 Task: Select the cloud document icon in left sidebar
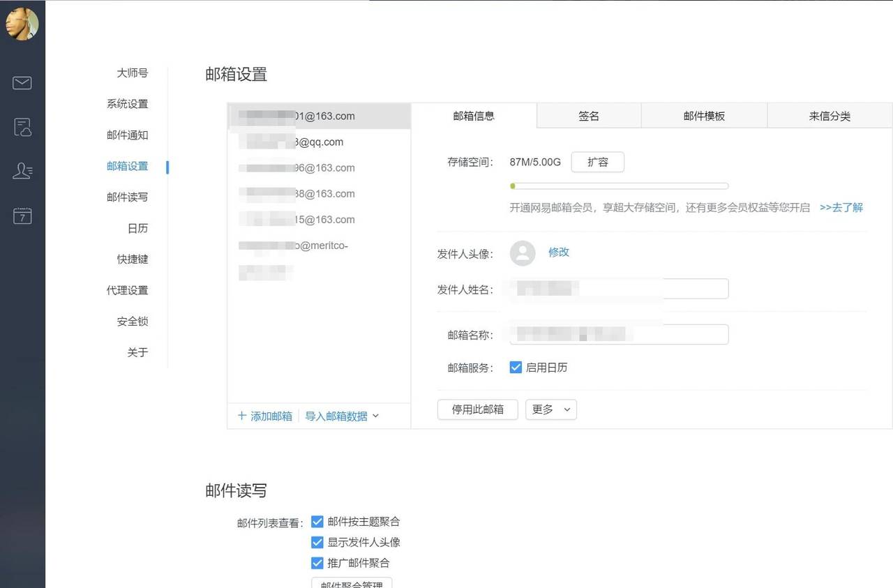(22, 126)
